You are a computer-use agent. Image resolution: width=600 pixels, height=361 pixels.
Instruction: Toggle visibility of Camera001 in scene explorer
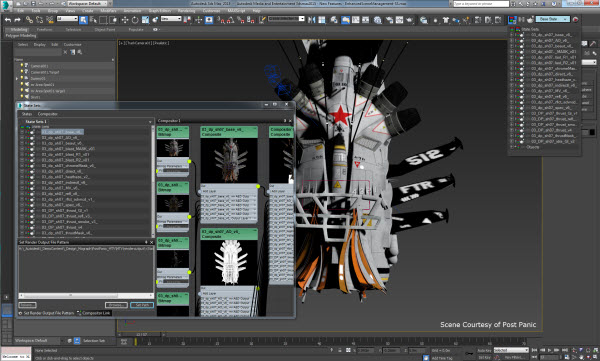click(x=22, y=66)
